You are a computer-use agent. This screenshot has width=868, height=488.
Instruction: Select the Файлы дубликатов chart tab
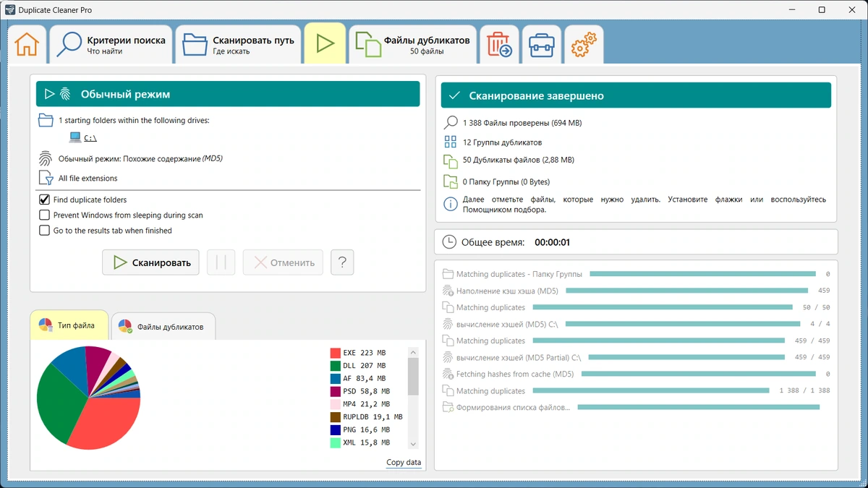point(163,326)
